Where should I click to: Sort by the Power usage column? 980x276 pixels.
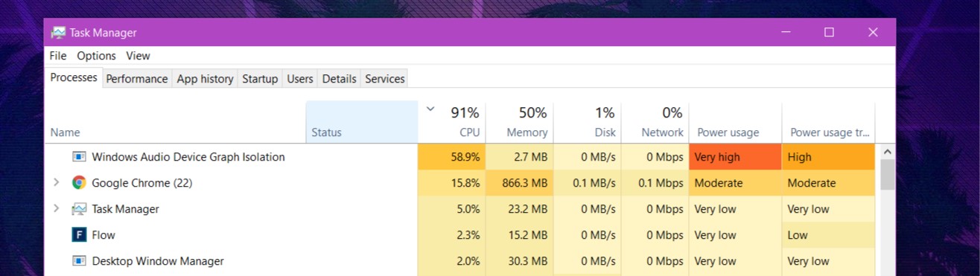click(x=736, y=122)
